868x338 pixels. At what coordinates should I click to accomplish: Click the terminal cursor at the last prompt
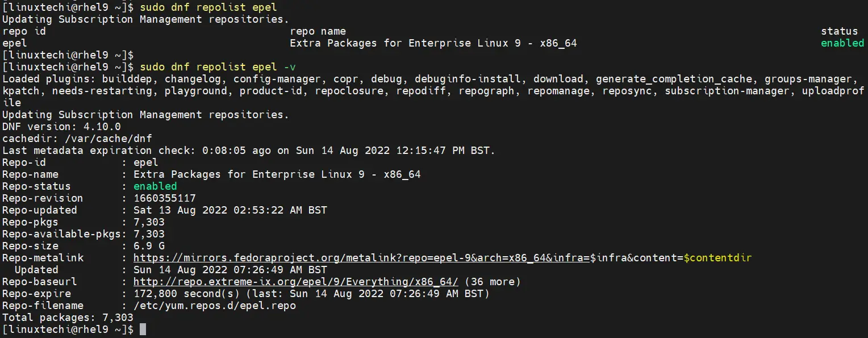tap(143, 329)
